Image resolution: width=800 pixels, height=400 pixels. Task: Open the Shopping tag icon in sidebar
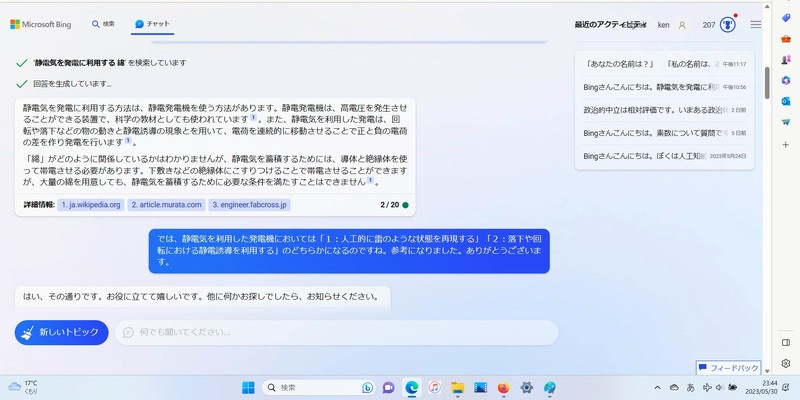[786, 18]
